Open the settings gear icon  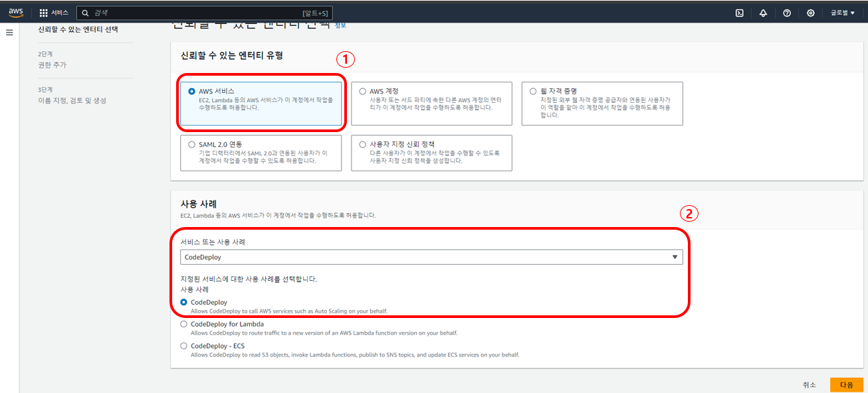(x=811, y=13)
